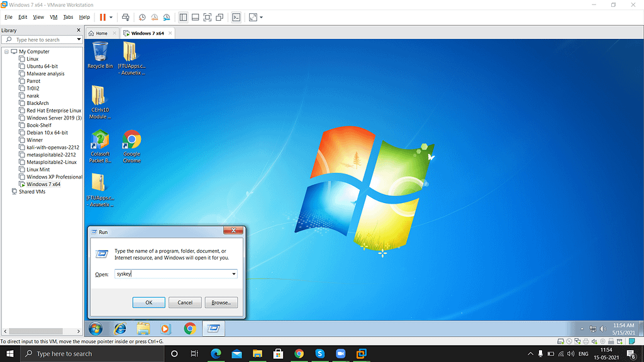The width and height of the screenshot is (644, 362).
Task: Open the Edit menu
Action: click(x=23, y=17)
